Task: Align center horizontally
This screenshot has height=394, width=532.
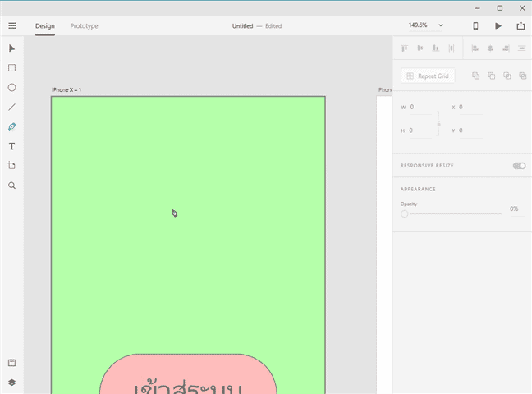Action: 490,48
